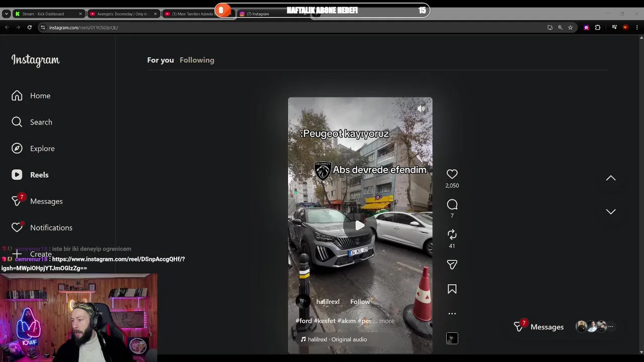The width and height of the screenshot is (644, 362).
Task: Open halilrexl's profile from the reel
Action: click(328, 302)
